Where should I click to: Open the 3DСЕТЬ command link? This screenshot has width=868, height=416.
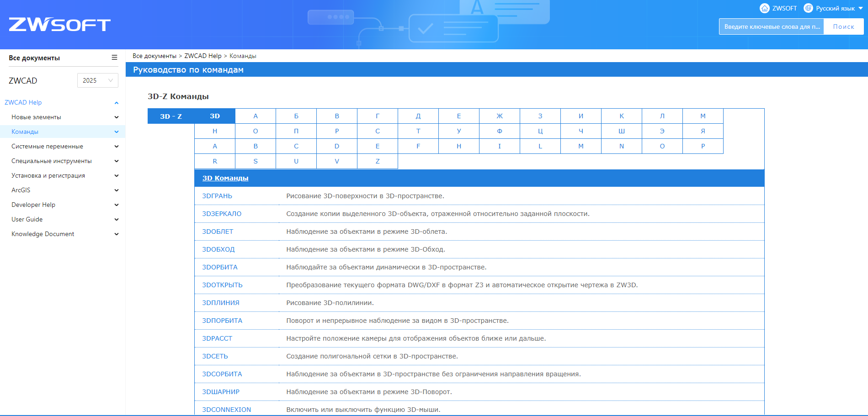(215, 356)
